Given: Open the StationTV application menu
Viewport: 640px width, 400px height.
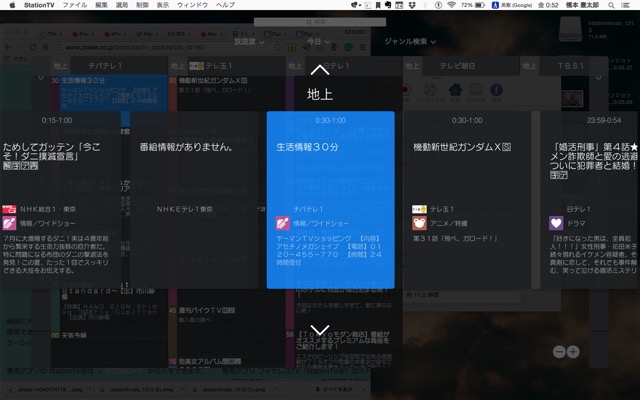Looking at the screenshot, I should pos(39,5).
